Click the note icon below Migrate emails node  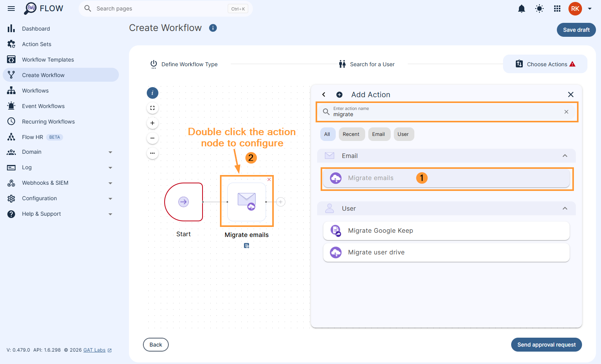click(x=247, y=246)
